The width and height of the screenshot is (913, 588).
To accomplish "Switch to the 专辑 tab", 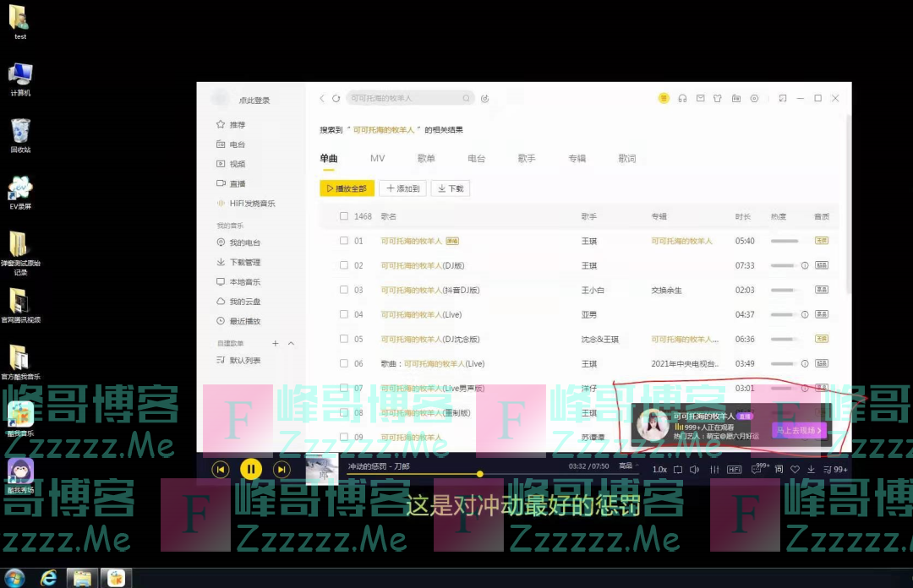I will click(x=577, y=158).
